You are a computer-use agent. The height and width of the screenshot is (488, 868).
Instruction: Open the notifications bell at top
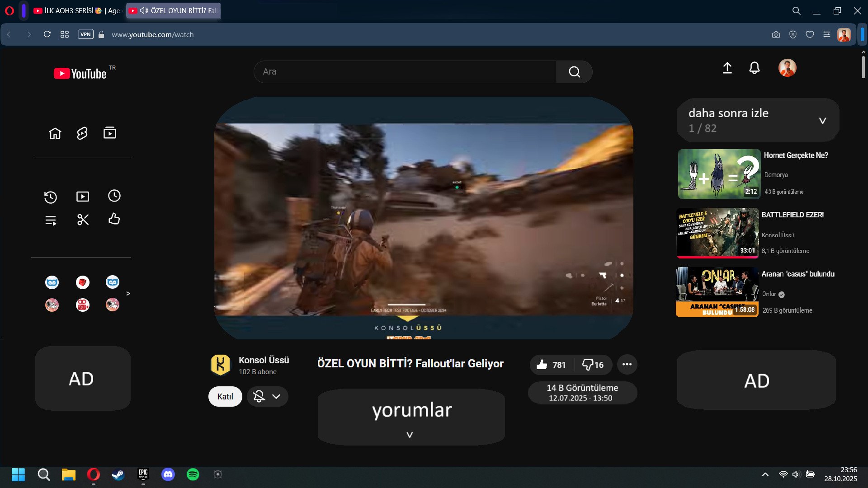(x=754, y=68)
